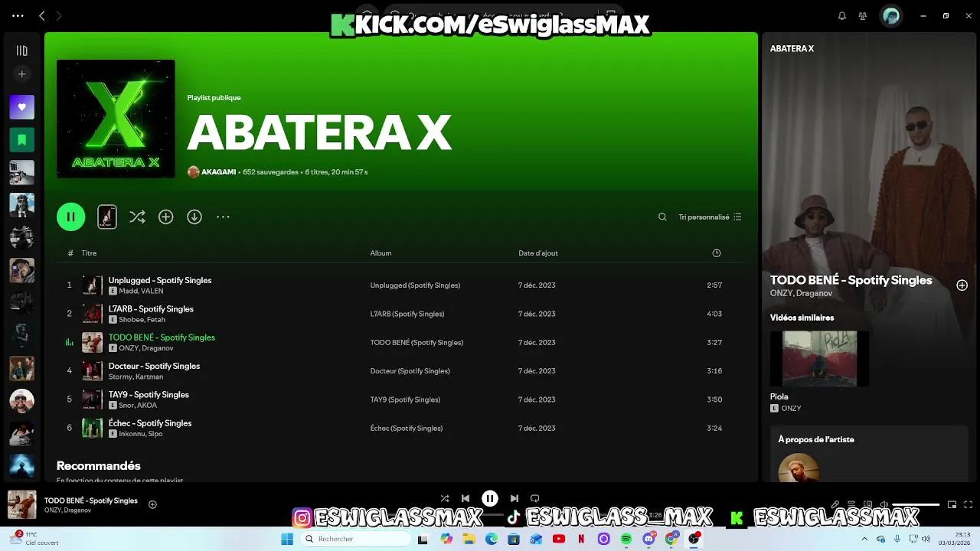Image resolution: width=980 pixels, height=551 pixels.
Task: Go forward with the right arrow
Action: pyautogui.click(x=59, y=15)
